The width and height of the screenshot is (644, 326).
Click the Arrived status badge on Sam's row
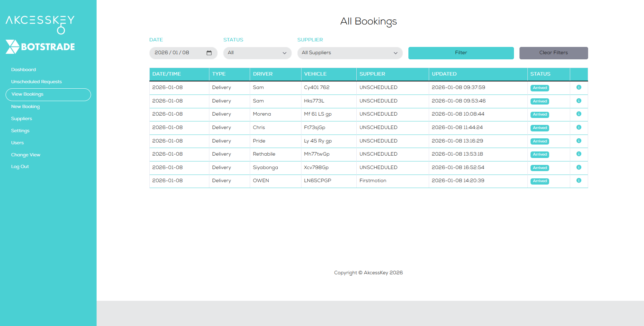click(539, 88)
